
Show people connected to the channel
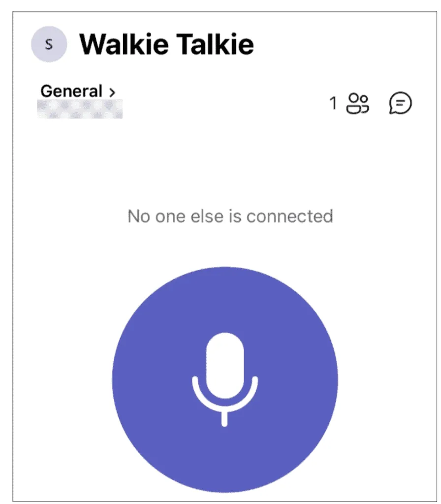pos(358,103)
